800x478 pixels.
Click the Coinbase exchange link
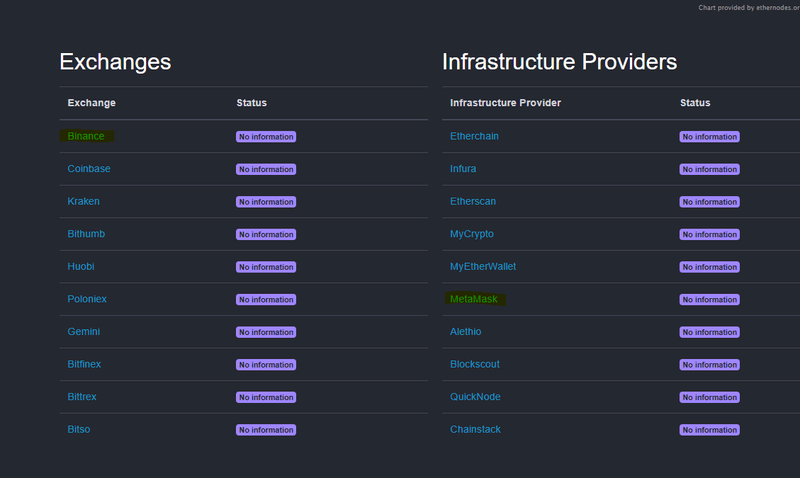pyautogui.click(x=89, y=169)
